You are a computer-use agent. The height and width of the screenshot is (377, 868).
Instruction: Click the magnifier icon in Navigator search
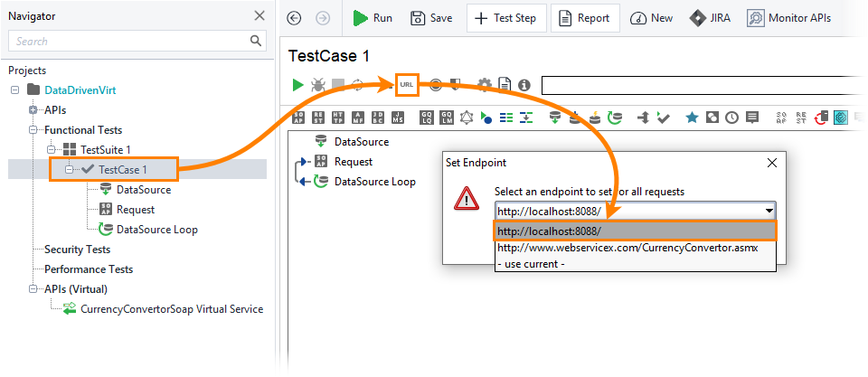pyautogui.click(x=256, y=41)
